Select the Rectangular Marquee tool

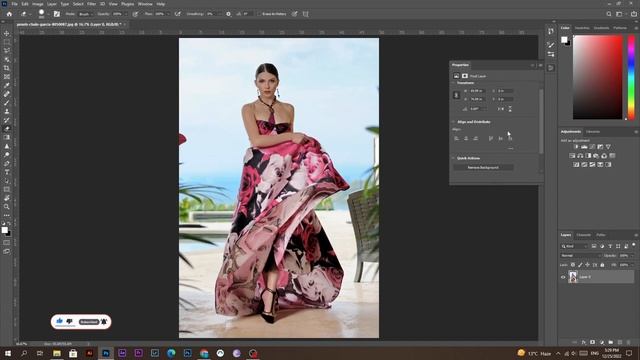pos(7,42)
